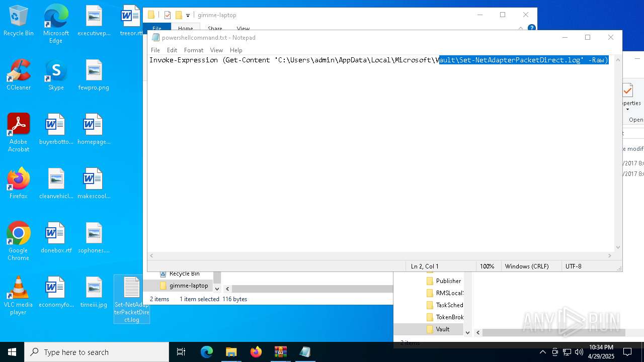
Task: Click Notepad horizontal scrollbar left arrow
Action: point(151,256)
